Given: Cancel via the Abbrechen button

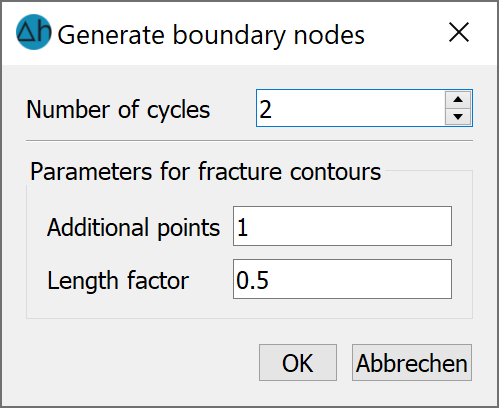Looking at the screenshot, I should [x=412, y=363].
